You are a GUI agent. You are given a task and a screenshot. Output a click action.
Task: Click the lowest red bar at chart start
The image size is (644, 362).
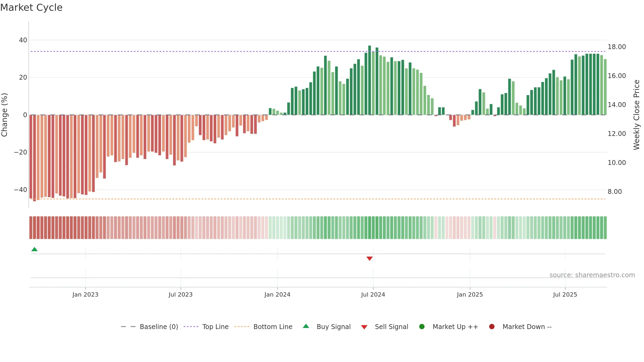click(x=34, y=158)
